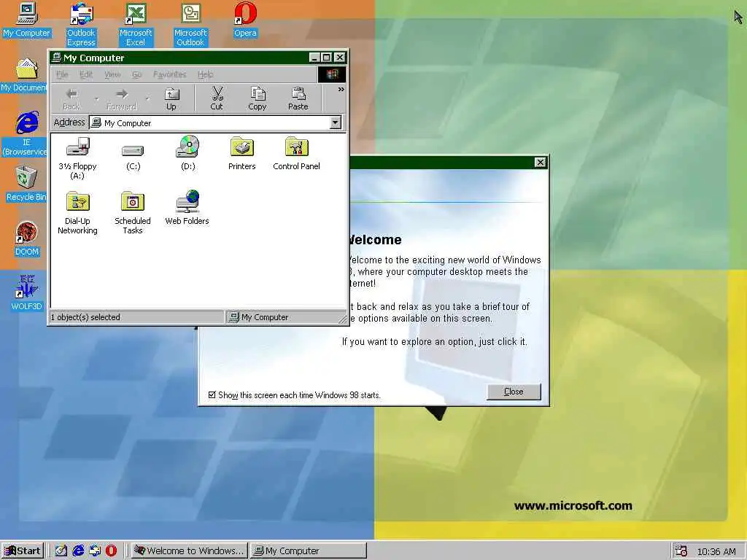Image resolution: width=747 pixels, height=560 pixels.
Task: Click the resize grip of My Computer window
Action: coord(343,320)
